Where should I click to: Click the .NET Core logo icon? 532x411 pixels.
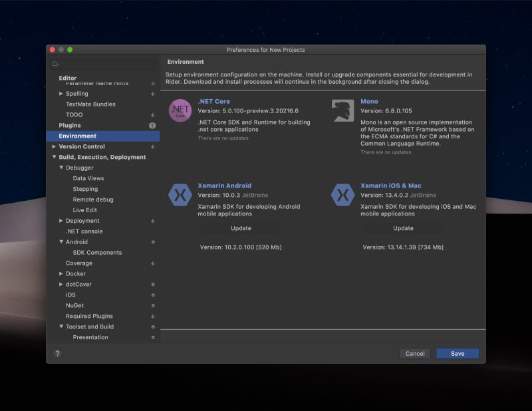(180, 110)
